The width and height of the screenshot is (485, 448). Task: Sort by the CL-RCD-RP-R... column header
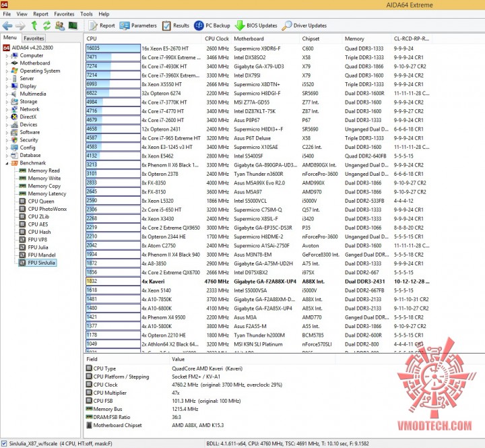pos(411,38)
